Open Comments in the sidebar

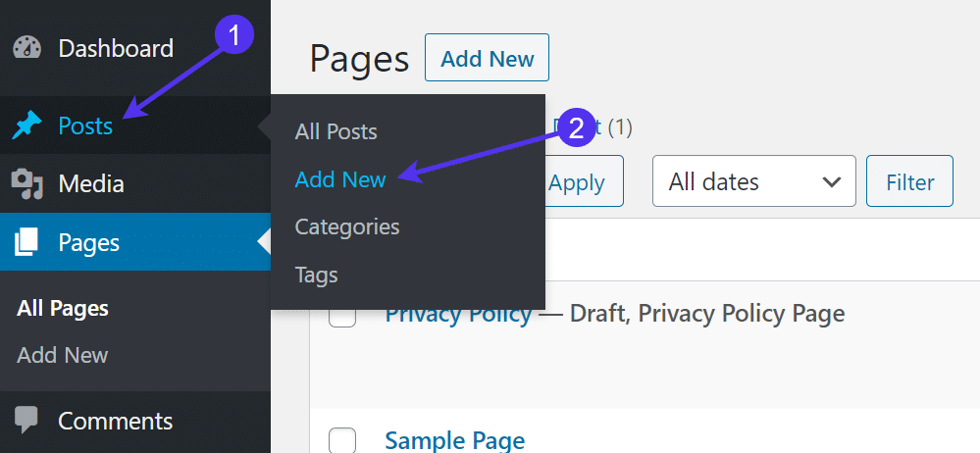tap(115, 421)
